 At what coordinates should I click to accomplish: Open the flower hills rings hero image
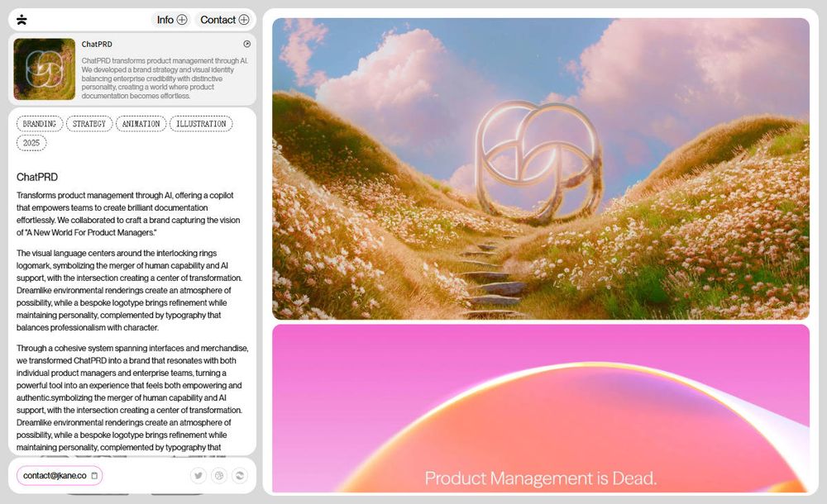coord(541,169)
